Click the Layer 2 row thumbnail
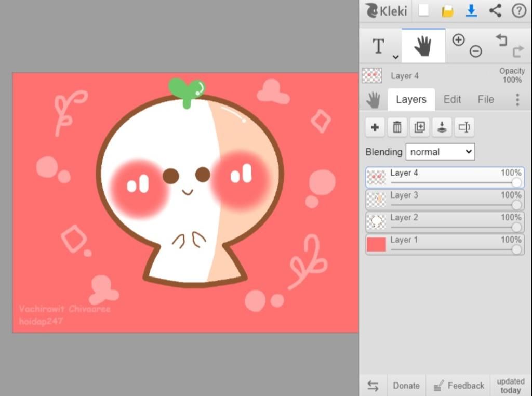This screenshot has width=532, height=396. point(376,222)
